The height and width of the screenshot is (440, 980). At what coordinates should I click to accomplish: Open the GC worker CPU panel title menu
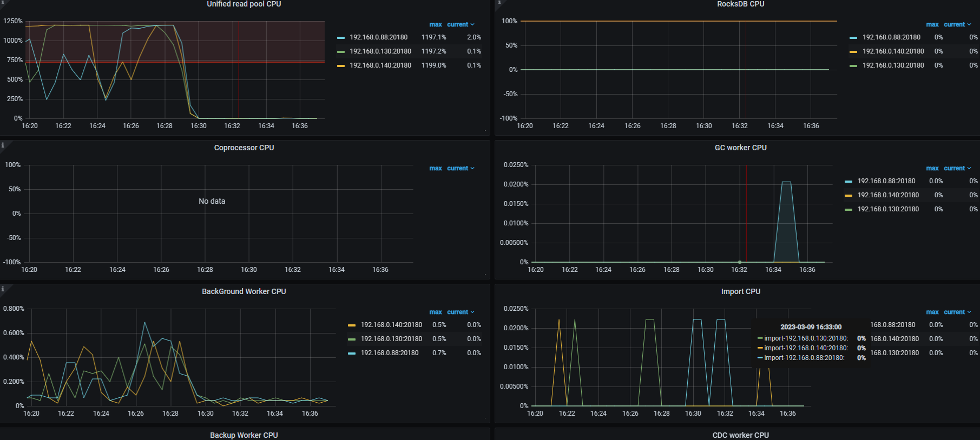pyautogui.click(x=740, y=148)
